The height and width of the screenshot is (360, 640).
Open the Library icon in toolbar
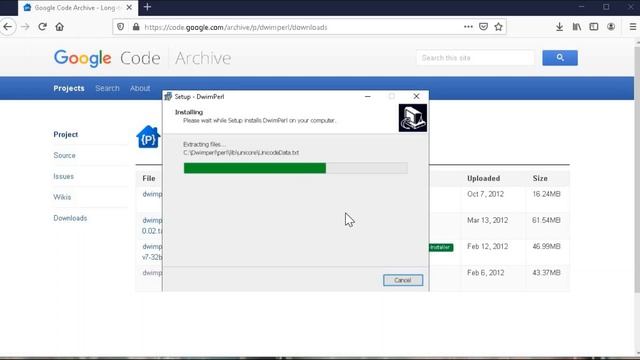(577, 27)
